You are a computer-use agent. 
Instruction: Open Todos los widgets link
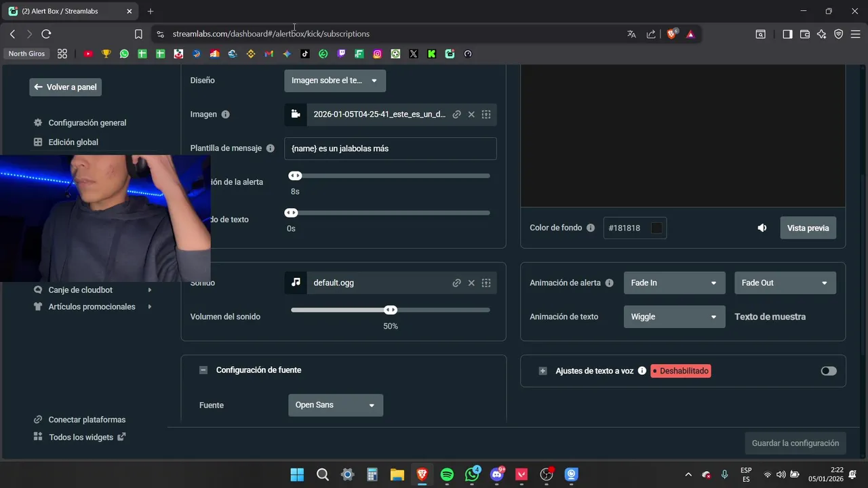coord(80,437)
